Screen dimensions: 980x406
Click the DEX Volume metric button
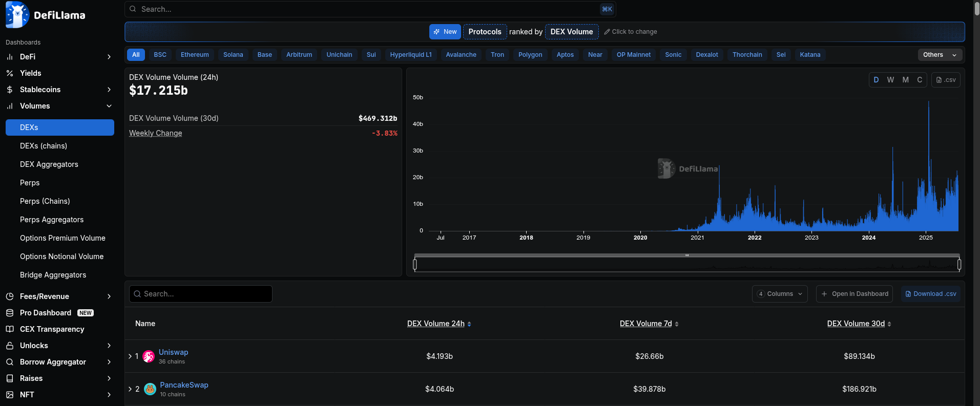(572, 32)
